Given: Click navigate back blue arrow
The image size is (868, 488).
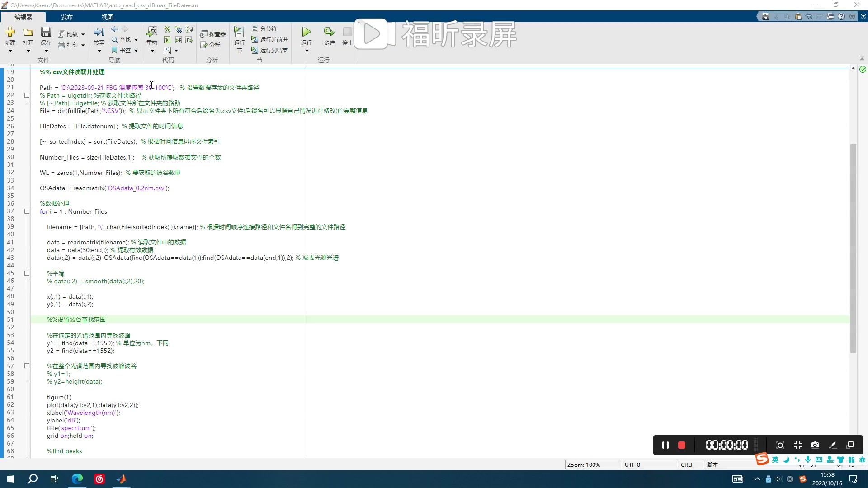Looking at the screenshot, I should (x=114, y=29).
